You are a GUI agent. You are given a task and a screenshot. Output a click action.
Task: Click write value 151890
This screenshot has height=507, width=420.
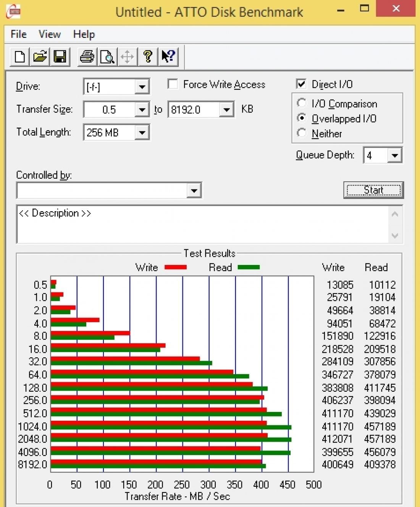coord(338,336)
